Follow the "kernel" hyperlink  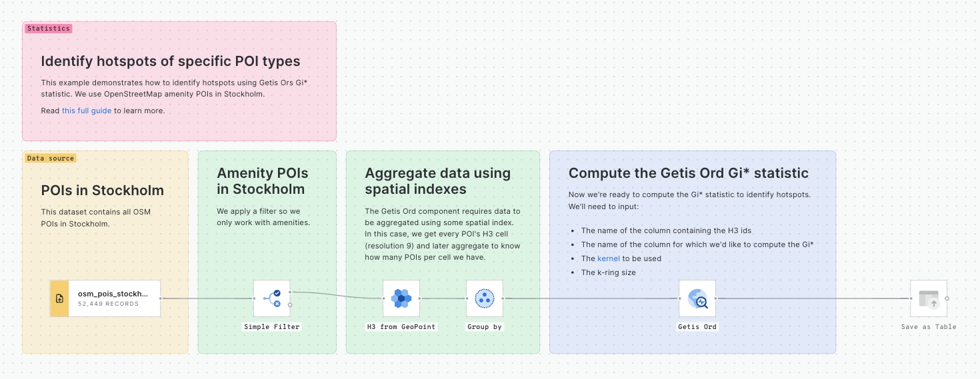tap(609, 258)
